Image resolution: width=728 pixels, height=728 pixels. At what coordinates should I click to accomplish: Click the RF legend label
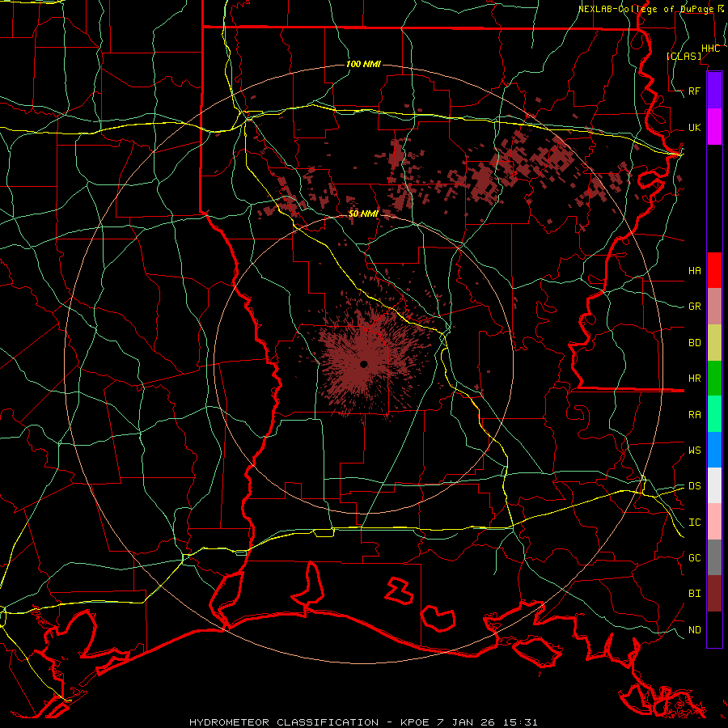(x=694, y=91)
